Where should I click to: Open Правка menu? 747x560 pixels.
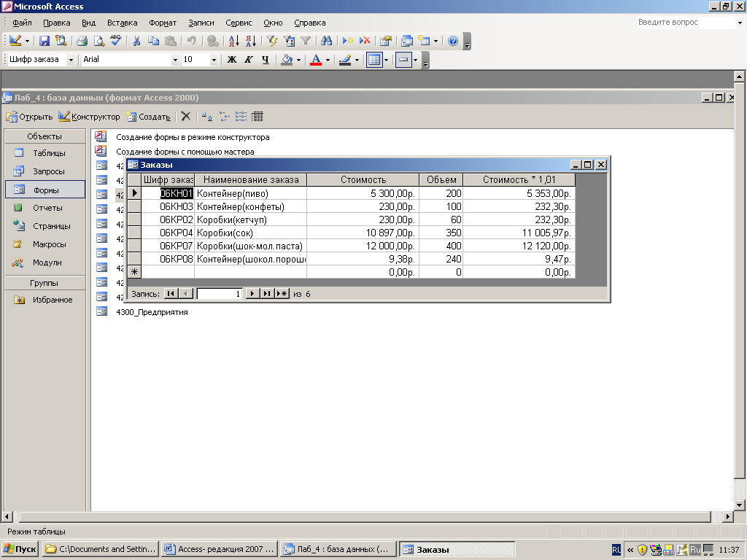point(57,23)
